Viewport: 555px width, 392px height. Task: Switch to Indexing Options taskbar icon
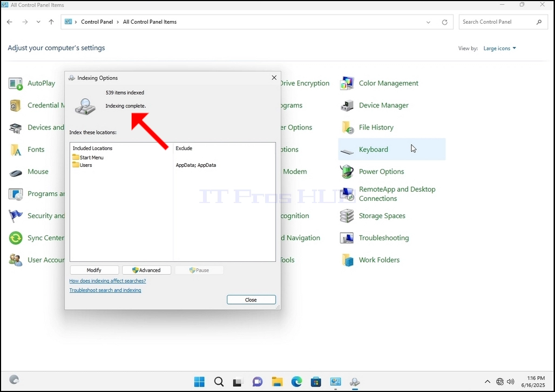click(x=355, y=382)
